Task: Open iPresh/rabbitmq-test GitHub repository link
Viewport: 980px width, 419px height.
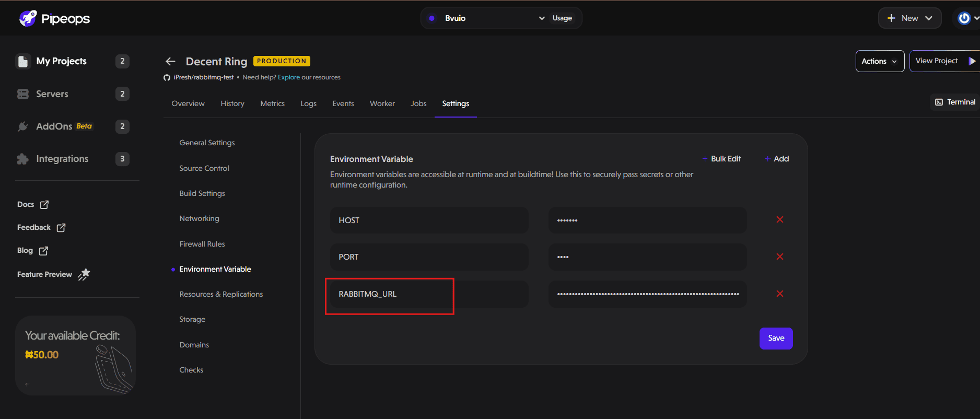Action: (204, 77)
